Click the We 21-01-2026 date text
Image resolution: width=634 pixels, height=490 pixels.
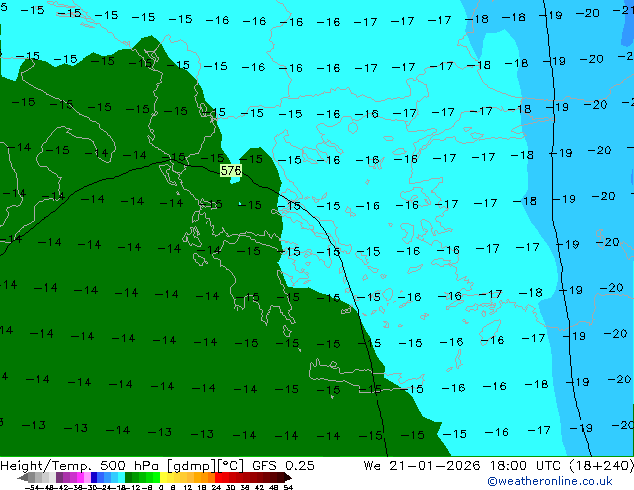click(x=422, y=466)
